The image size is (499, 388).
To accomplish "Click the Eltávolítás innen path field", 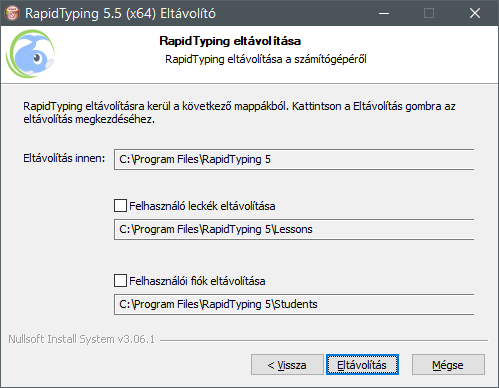I will tap(294, 159).
